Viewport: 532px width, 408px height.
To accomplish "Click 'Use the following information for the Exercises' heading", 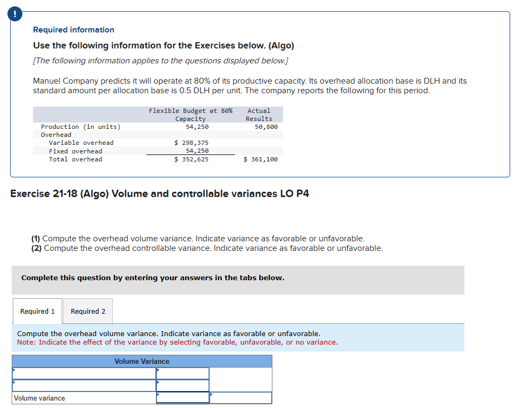I will coord(163,45).
